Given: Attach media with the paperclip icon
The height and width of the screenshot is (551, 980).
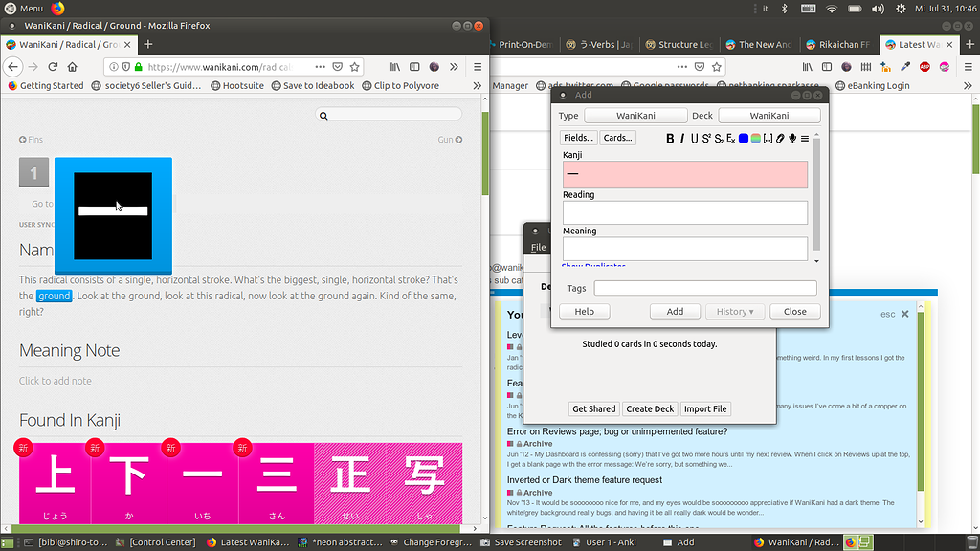Looking at the screenshot, I should (x=780, y=139).
